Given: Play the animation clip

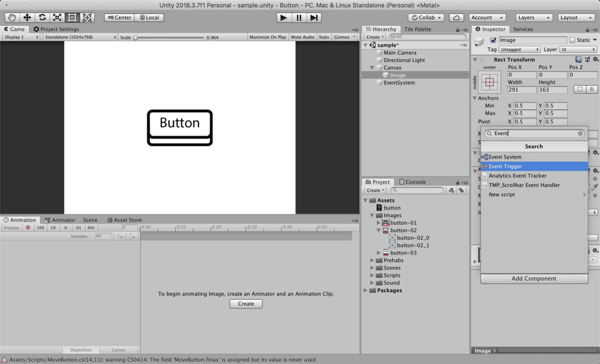Looking at the screenshot, I should tap(65, 228).
